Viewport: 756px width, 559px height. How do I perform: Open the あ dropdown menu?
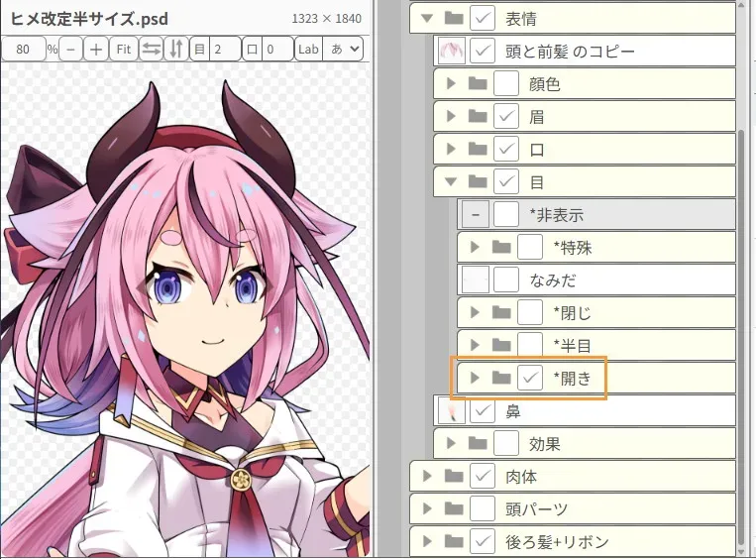point(345,50)
